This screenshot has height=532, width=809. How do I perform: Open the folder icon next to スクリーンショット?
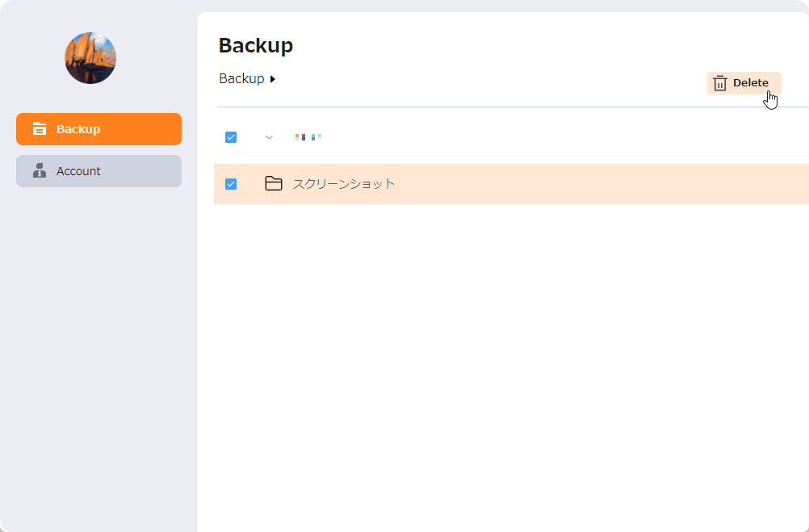(275, 183)
